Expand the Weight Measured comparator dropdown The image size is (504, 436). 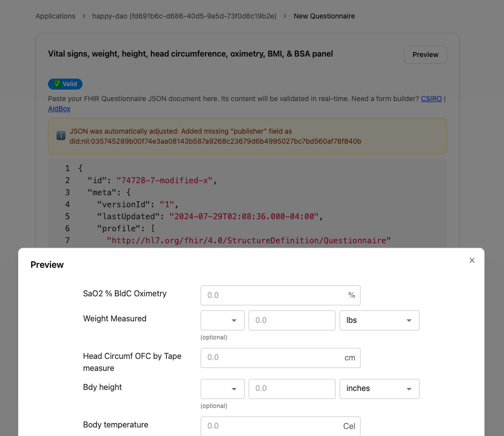pos(222,320)
